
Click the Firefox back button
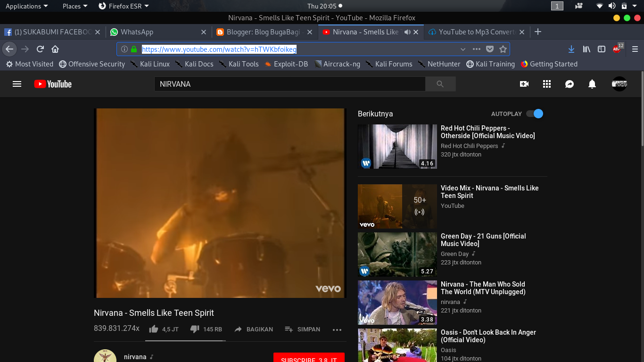coord(9,49)
